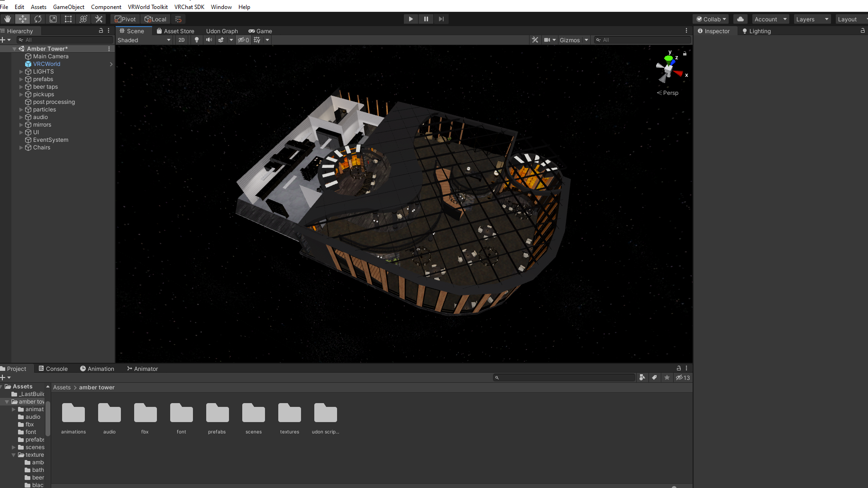Viewport: 868px width, 488px height.
Task: Select the Scale tool
Action: 53,19
